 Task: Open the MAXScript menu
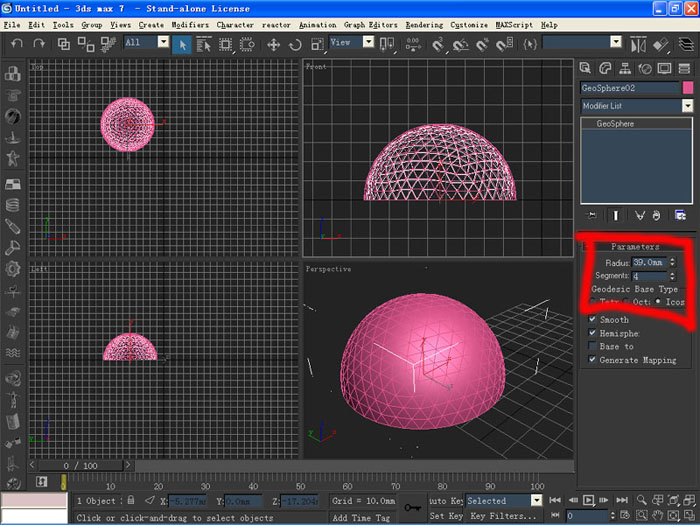click(514, 25)
